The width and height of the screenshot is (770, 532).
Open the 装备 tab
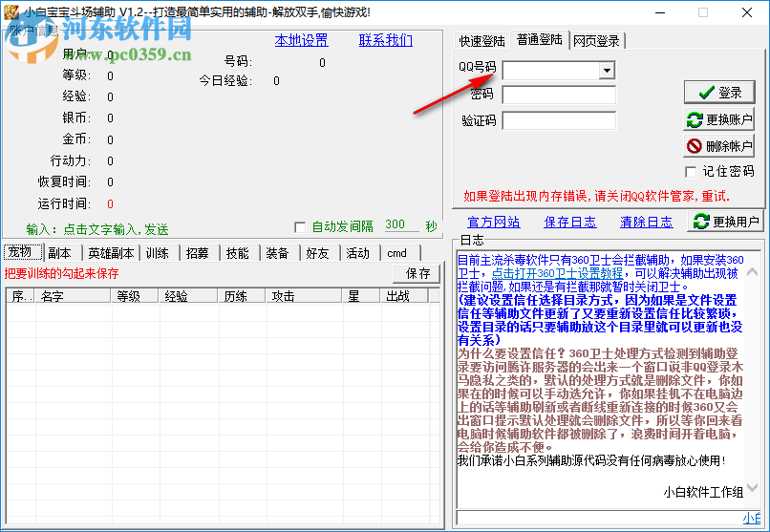[277, 253]
